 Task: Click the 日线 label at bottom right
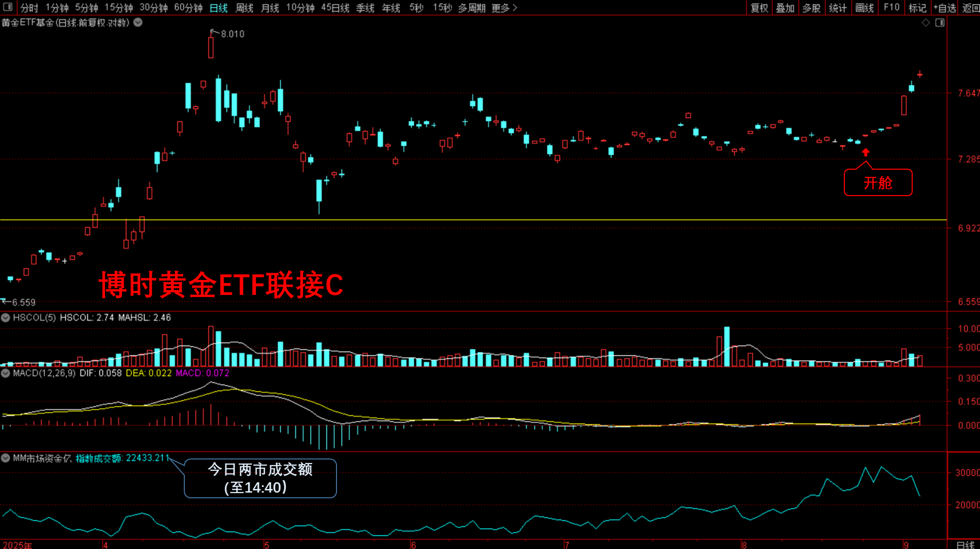tap(966, 545)
